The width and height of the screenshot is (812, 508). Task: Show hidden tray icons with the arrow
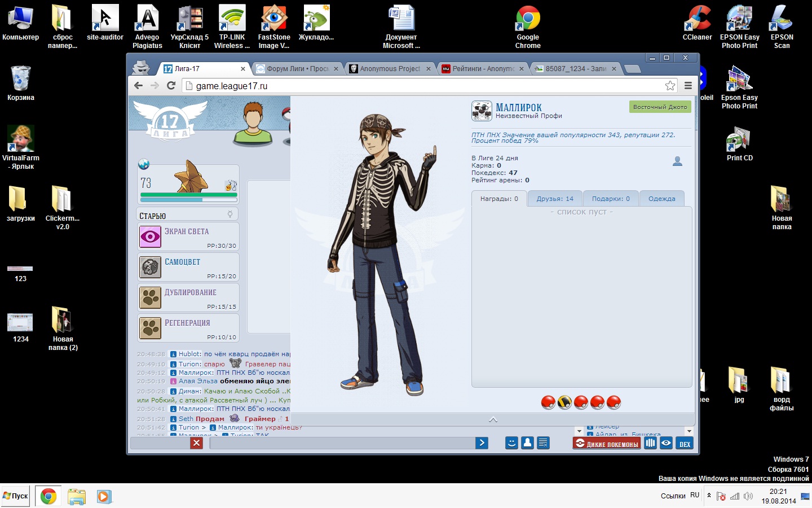(x=709, y=496)
